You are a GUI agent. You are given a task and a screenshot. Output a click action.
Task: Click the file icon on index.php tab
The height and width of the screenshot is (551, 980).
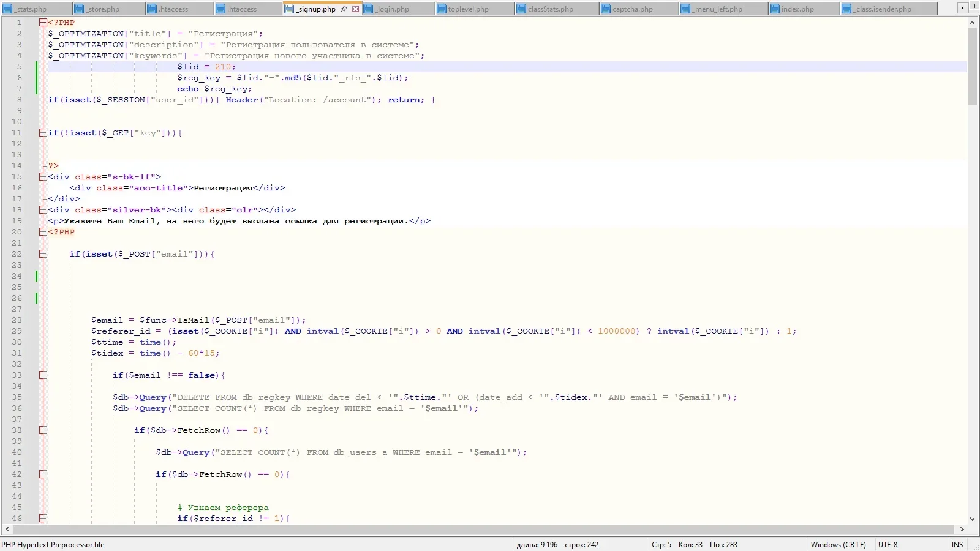tap(774, 9)
